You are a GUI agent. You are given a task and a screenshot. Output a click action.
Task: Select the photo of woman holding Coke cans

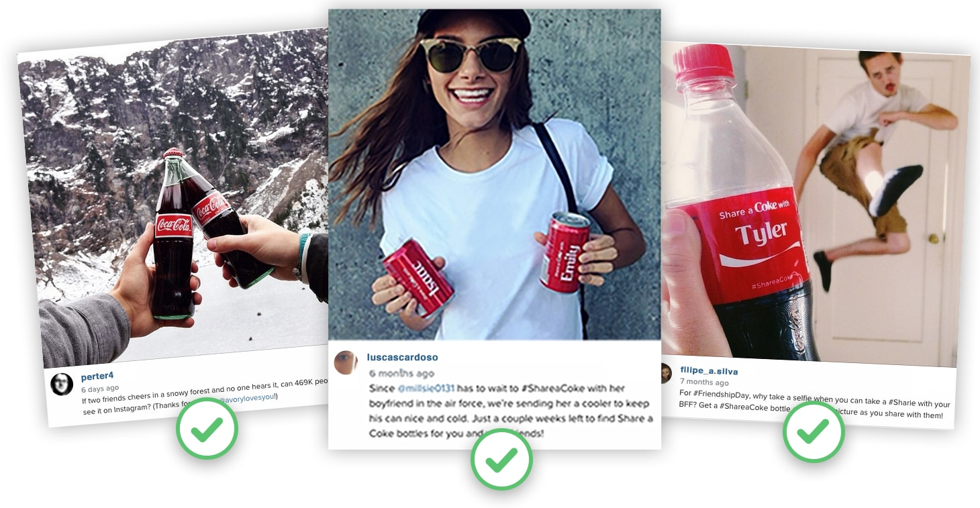495,174
